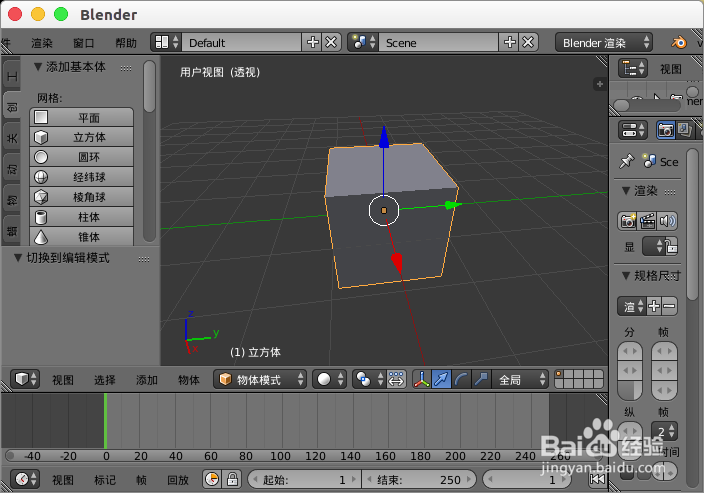Add a Circle mesh (圆环)
Screen dimensions: 704x493
tap(82, 157)
